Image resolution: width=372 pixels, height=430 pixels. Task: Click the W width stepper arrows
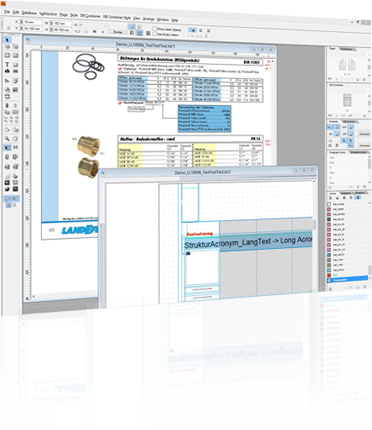pos(52,23)
